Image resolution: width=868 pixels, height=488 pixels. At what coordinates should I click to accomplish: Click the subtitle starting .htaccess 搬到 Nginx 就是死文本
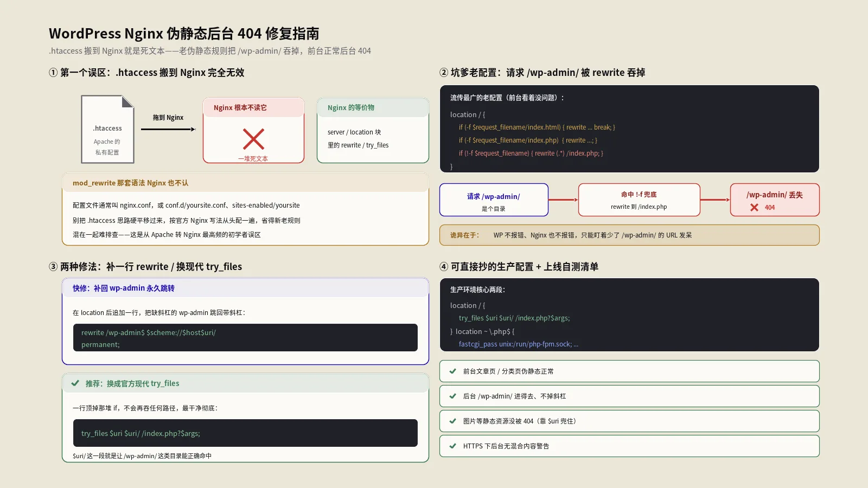click(x=210, y=51)
